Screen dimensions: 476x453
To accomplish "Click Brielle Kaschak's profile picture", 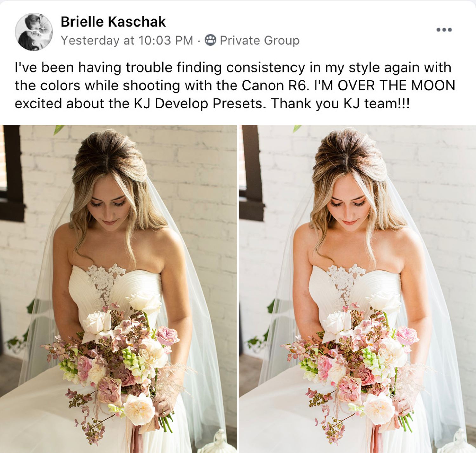I will (x=34, y=32).
